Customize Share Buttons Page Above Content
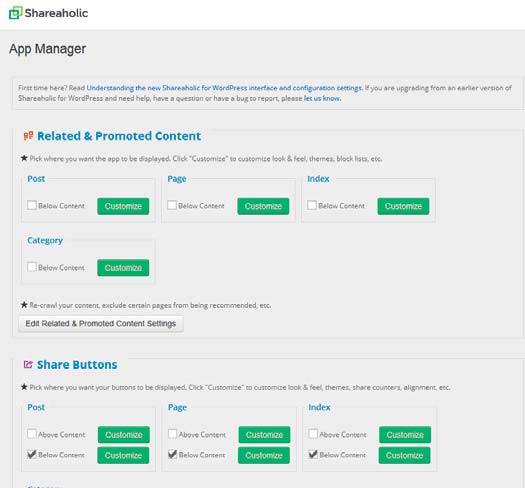525x488 pixels. 265,435
